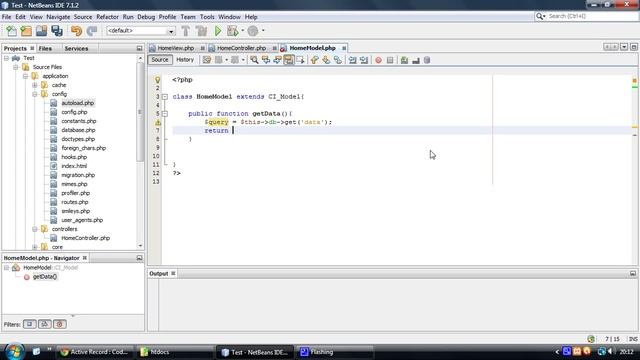Click the New Project toolbar icon
The height and width of the screenshot is (360, 640).
(x=26, y=31)
